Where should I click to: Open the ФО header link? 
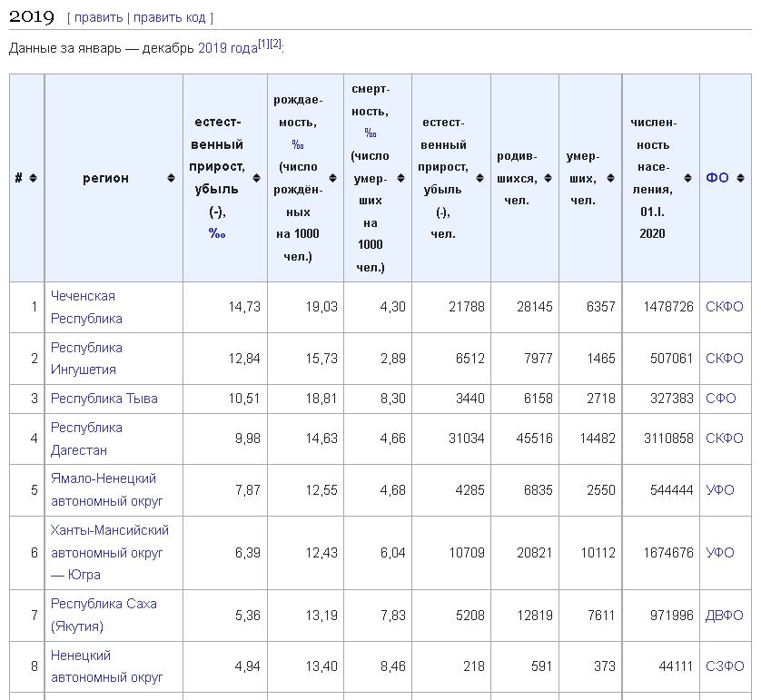click(x=717, y=178)
